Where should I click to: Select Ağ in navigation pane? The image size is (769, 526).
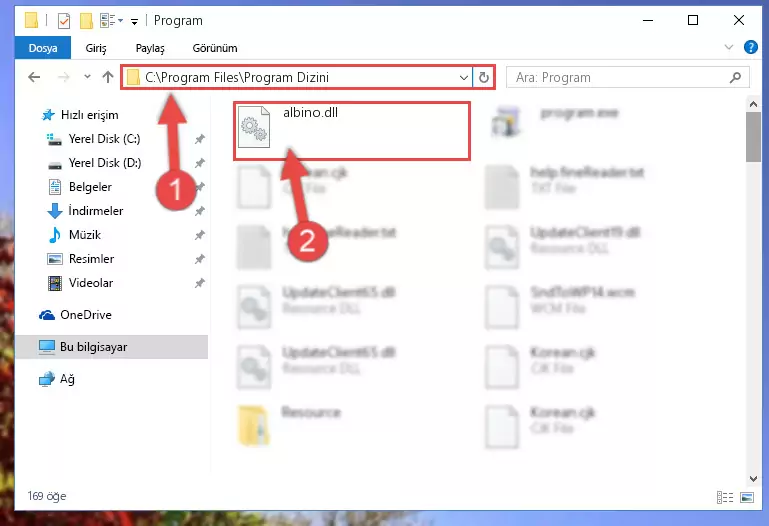pos(67,379)
